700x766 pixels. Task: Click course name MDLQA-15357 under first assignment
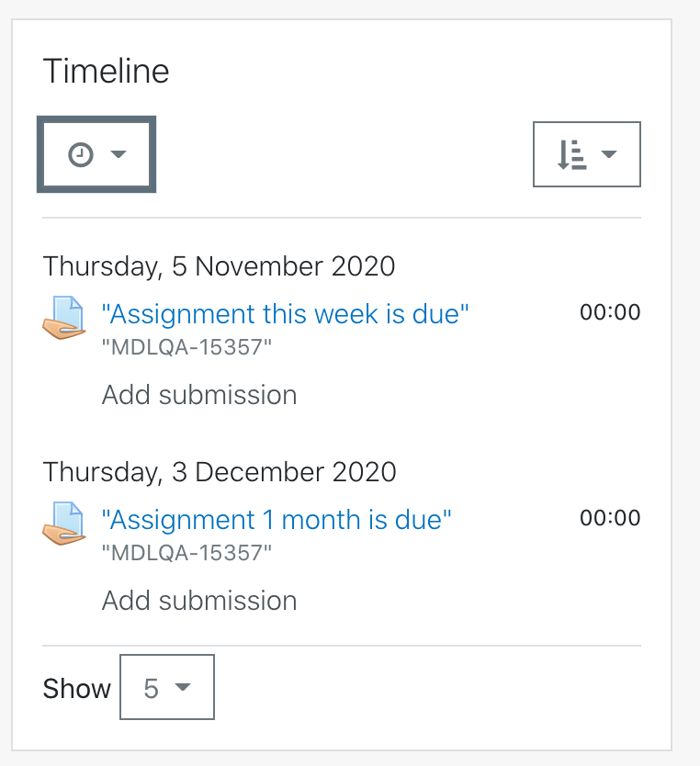186,347
